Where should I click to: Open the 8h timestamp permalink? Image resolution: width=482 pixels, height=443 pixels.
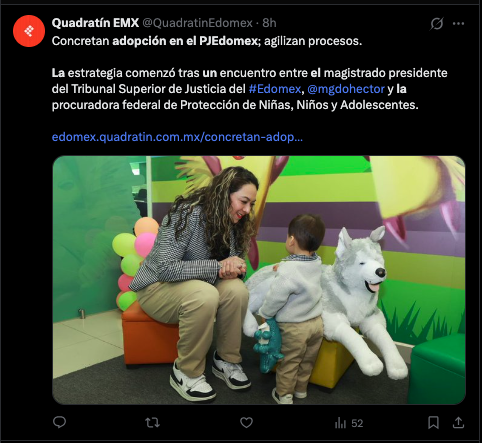[x=269, y=23]
